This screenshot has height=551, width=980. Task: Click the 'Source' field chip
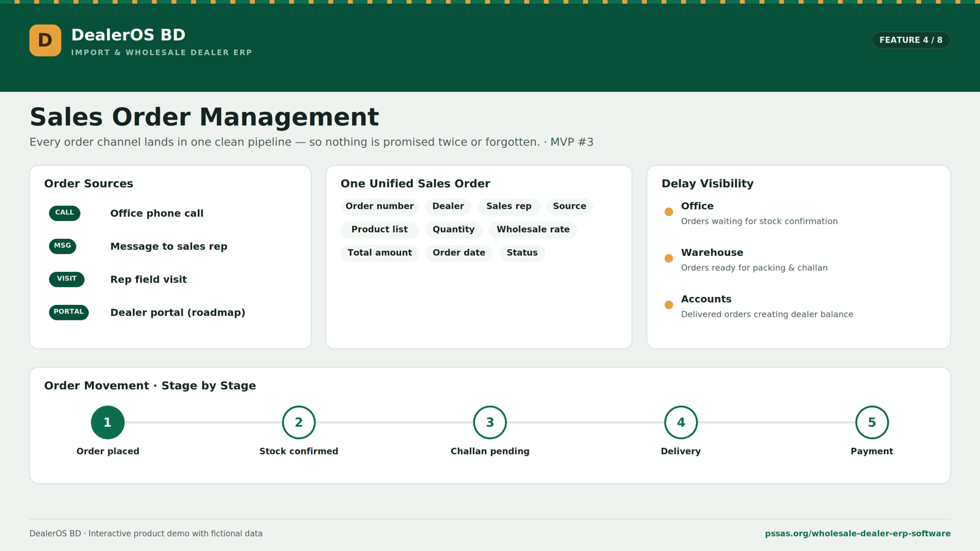(x=570, y=206)
